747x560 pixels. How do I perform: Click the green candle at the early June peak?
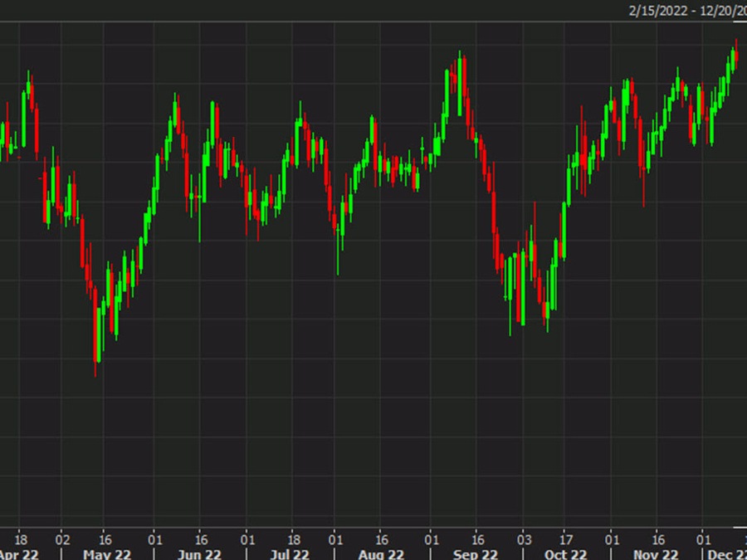(x=175, y=112)
